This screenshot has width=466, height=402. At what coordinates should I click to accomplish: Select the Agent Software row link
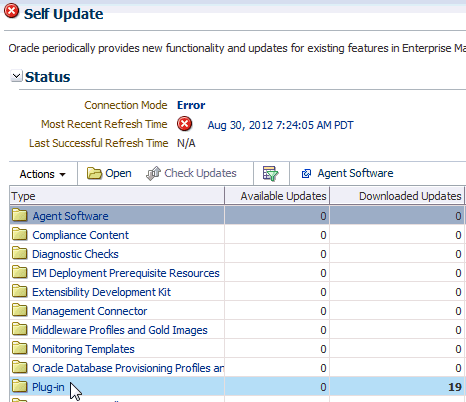(x=70, y=216)
